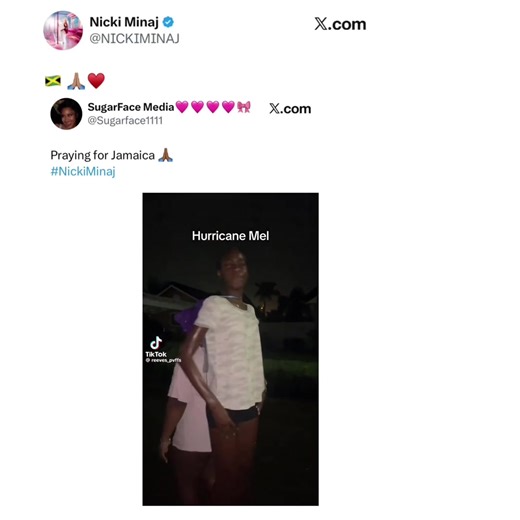Open SugarFace Media's profile picture
520x520 pixels.
point(66,114)
